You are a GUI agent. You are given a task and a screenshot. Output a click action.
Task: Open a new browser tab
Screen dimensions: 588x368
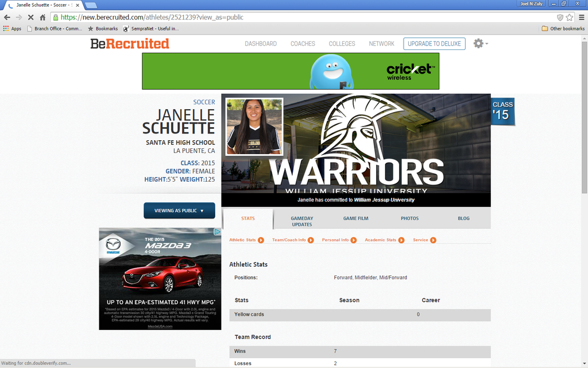(91, 5)
